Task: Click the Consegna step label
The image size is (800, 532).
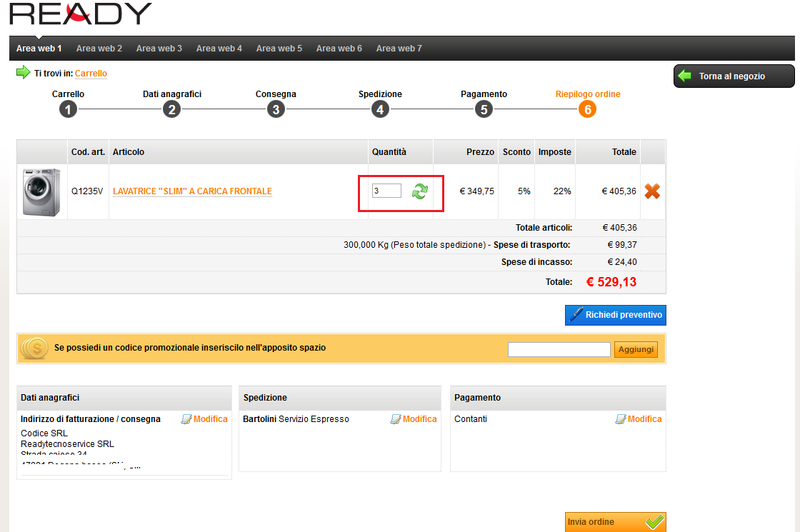Action: 276,94
